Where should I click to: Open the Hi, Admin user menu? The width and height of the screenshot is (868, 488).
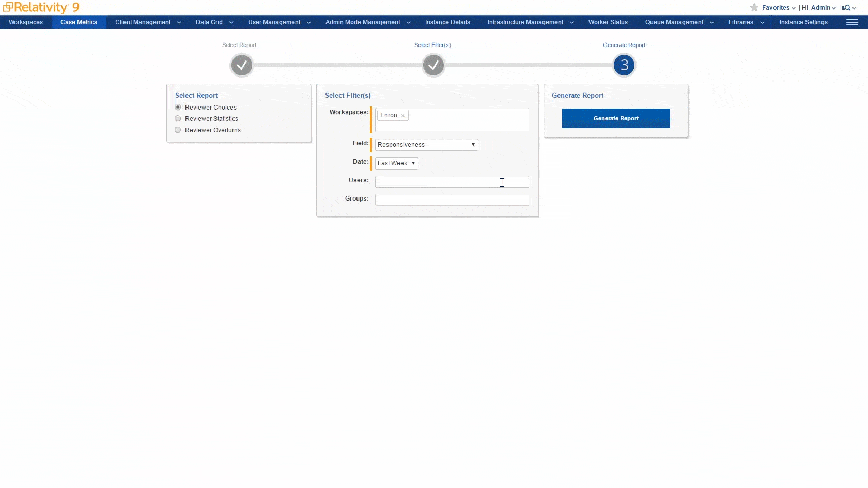819,8
